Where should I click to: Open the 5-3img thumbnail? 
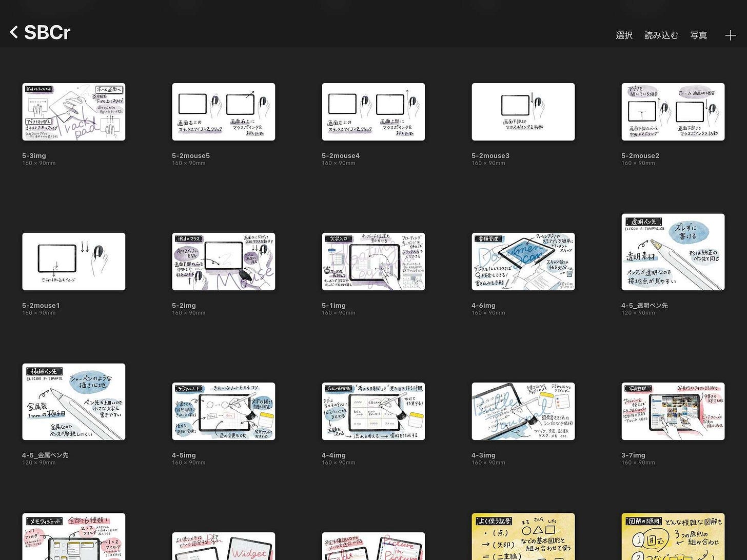coord(74,112)
